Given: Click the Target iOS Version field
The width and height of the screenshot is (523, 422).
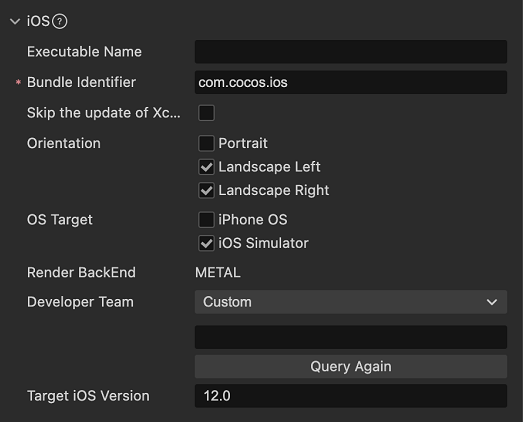Looking at the screenshot, I should pos(351,396).
